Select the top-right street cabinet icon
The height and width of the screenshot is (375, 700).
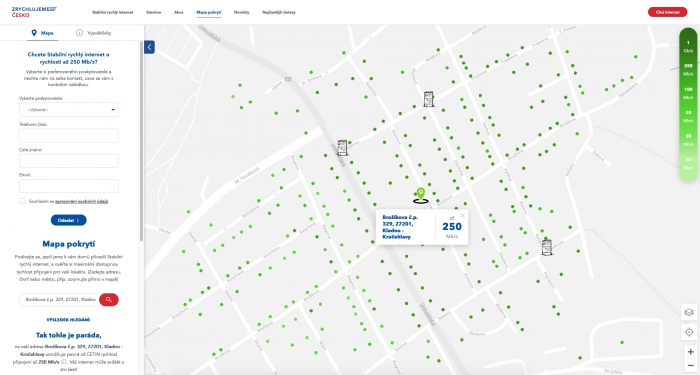(429, 99)
